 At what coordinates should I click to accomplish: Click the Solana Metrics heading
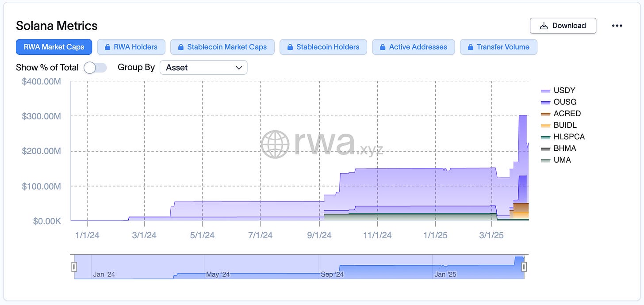tap(57, 26)
